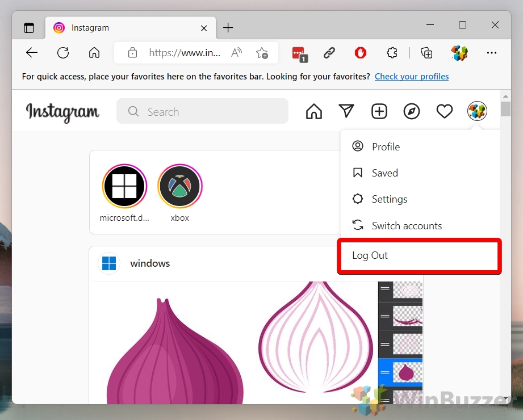Click Check your profiles link
The image size is (523, 420).
coord(412,76)
